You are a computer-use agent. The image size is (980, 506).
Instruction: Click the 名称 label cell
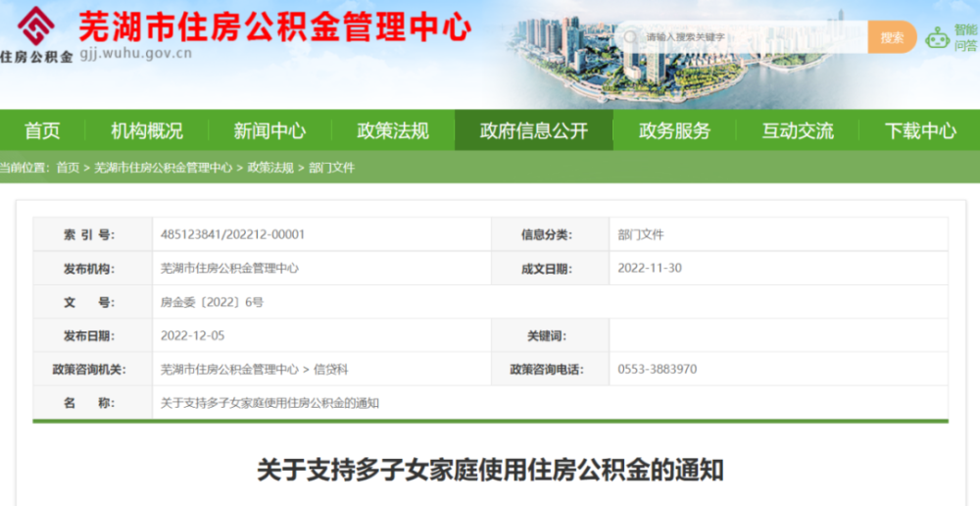(92, 403)
